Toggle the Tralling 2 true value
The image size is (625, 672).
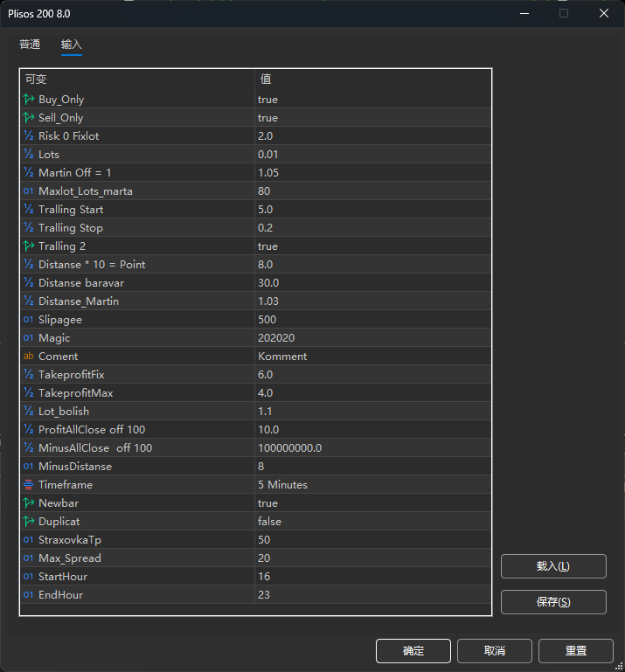(x=267, y=246)
